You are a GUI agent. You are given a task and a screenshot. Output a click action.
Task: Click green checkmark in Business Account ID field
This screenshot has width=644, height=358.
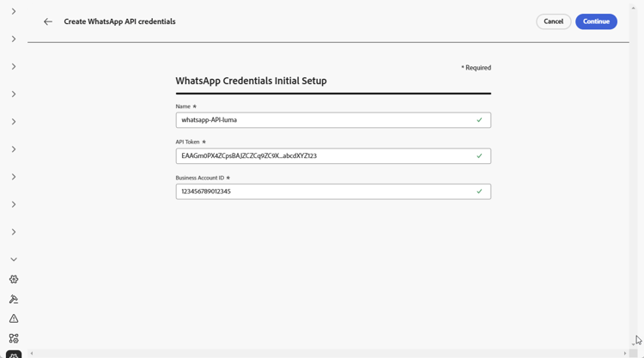pyautogui.click(x=479, y=191)
